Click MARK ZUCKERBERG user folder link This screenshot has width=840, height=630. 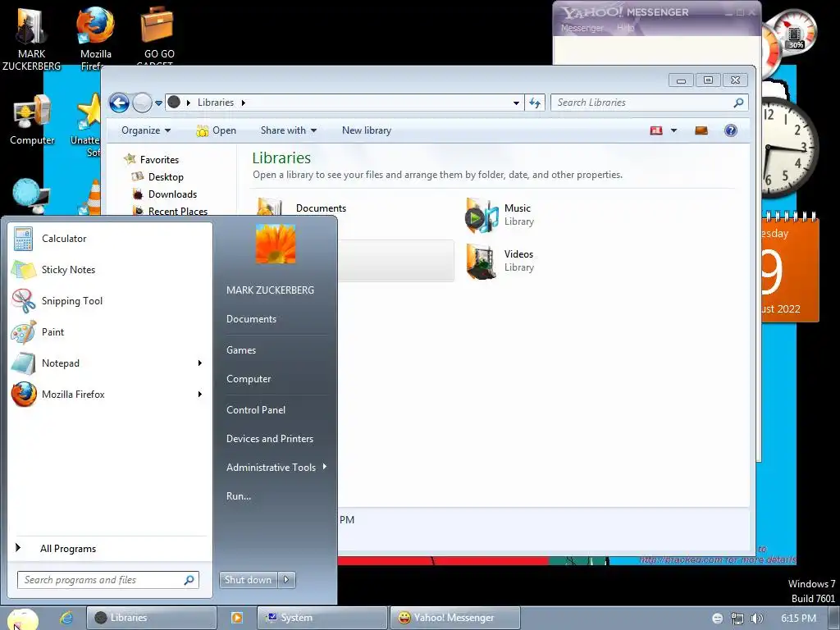point(270,290)
